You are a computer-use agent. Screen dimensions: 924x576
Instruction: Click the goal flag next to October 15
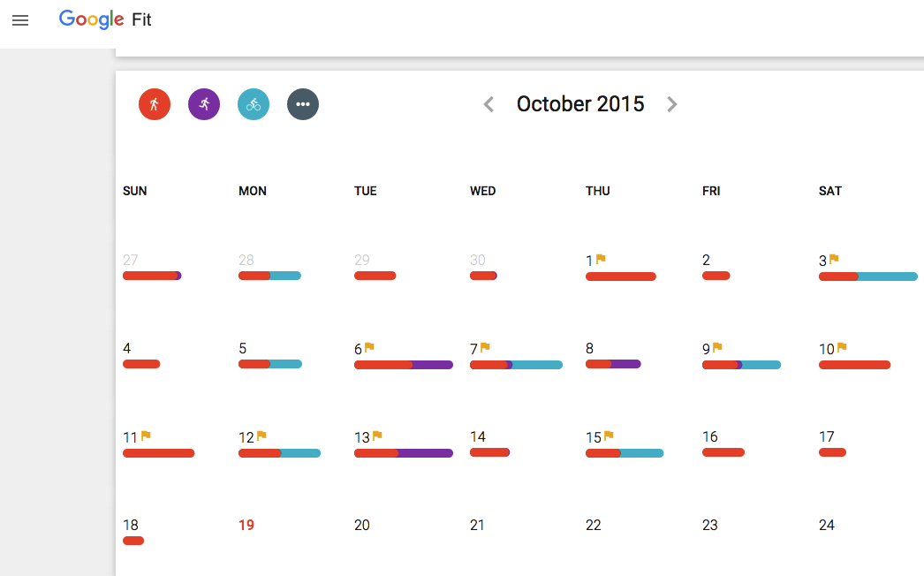point(607,434)
